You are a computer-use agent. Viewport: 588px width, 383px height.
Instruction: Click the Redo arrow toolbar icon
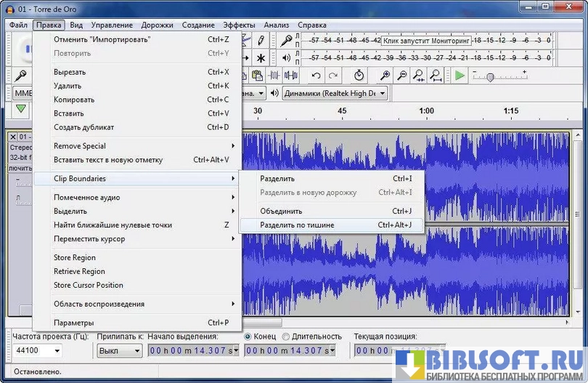(333, 76)
